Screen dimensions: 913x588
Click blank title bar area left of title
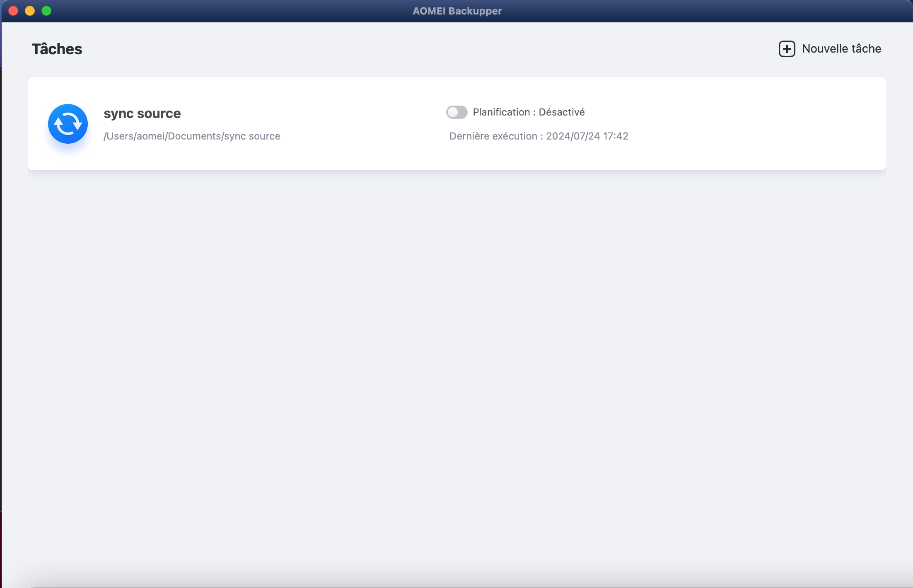228,11
